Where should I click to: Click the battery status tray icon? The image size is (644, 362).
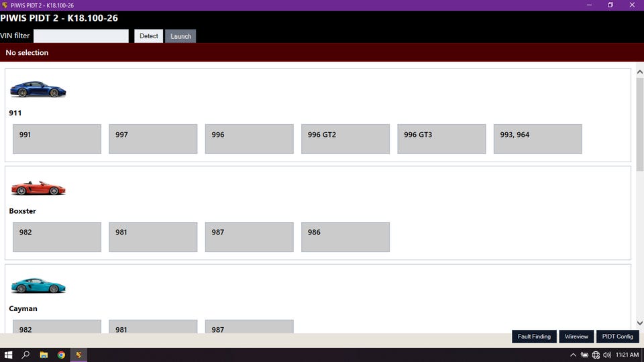(584, 355)
